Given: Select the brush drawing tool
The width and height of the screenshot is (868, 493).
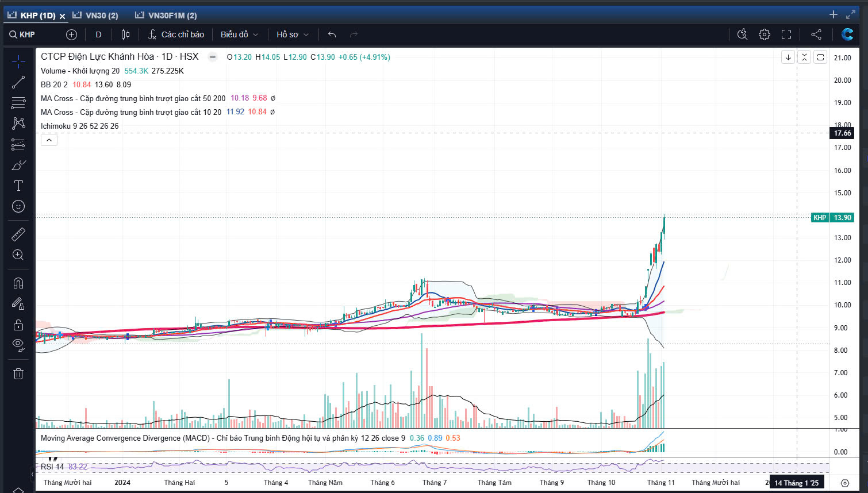Looking at the screenshot, I should tap(18, 165).
